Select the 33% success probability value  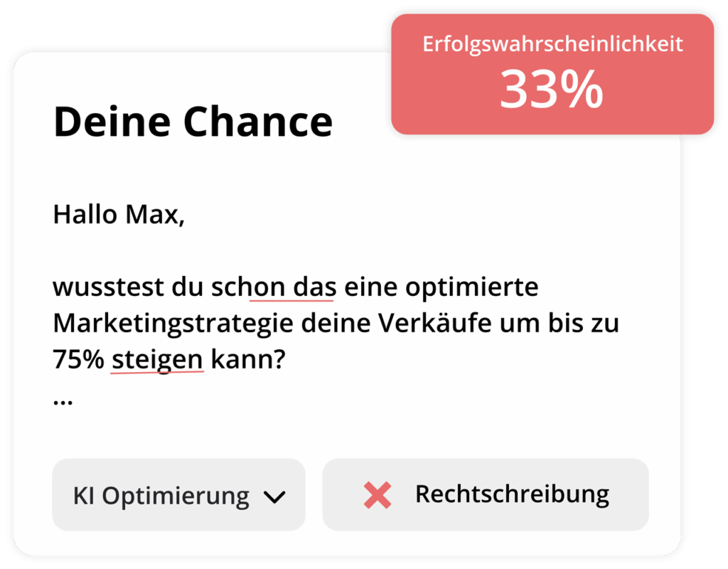552,91
